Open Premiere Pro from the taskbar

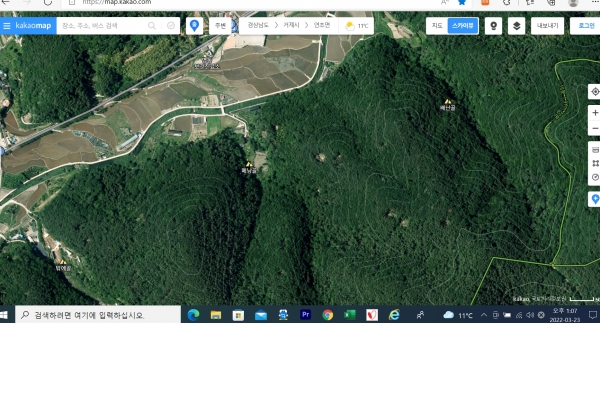[x=305, y=314]
